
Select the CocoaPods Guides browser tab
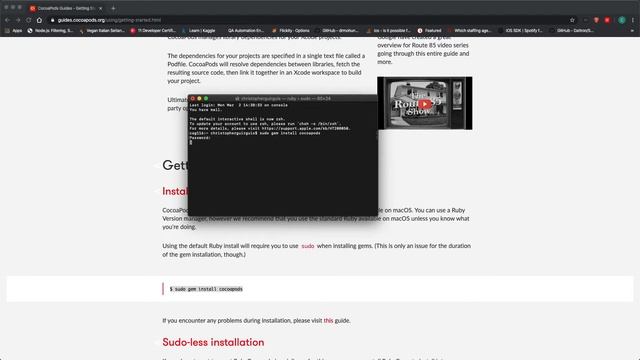(66, 8)
